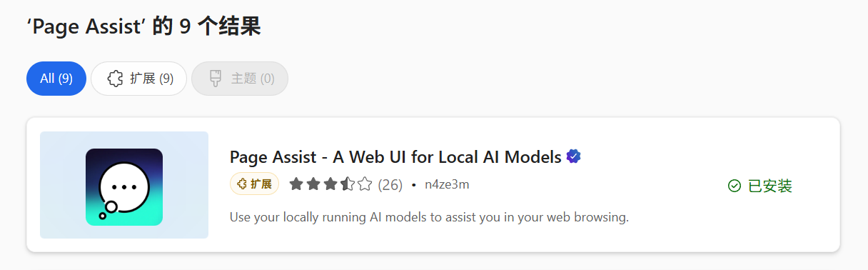Select the 主题 (0) filter tab
The image size is (868, 270).
pyautogui.click(x=240, y=79)
